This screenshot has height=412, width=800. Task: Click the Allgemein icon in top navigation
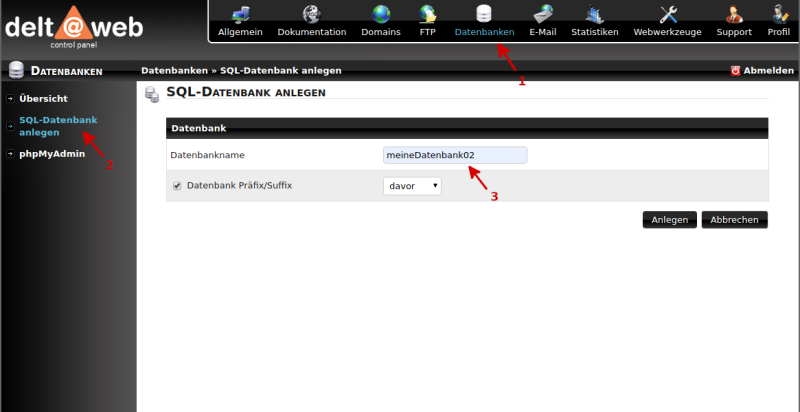tap(240, 14)
